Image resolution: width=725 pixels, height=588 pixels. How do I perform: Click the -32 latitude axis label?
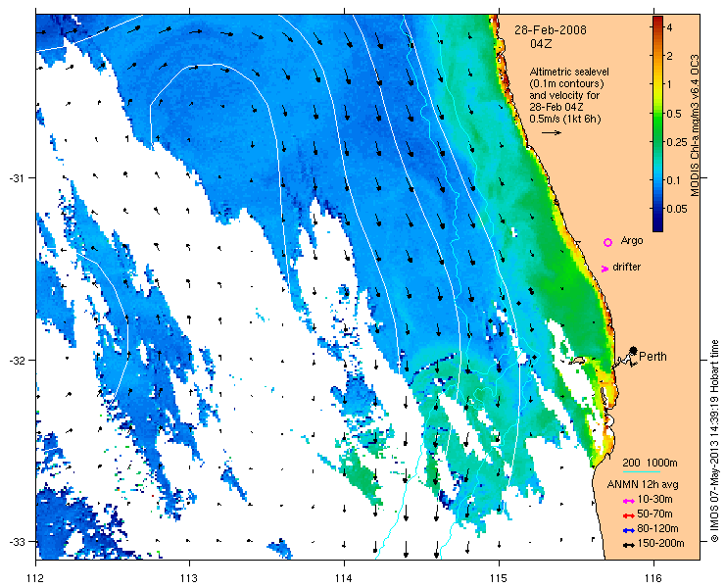pyautogui.click(x=19, y=361)
